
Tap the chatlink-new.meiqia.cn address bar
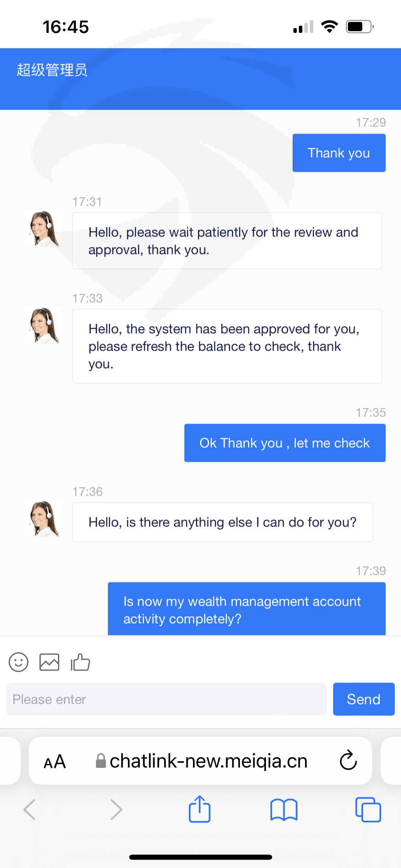[x=208, y=761]
